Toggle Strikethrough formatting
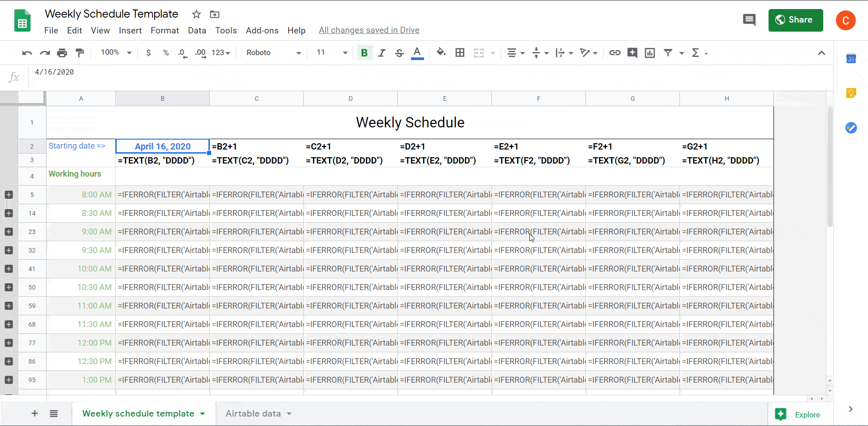Screen dimensions: 868x426 399,53
